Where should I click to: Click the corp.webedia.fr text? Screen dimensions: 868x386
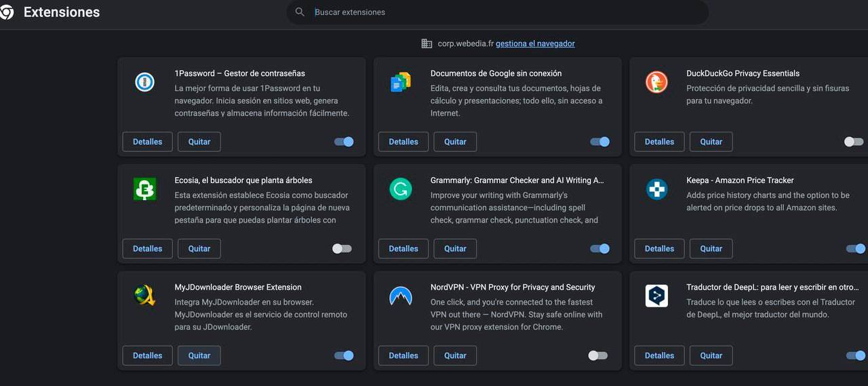tap(465, 43)
